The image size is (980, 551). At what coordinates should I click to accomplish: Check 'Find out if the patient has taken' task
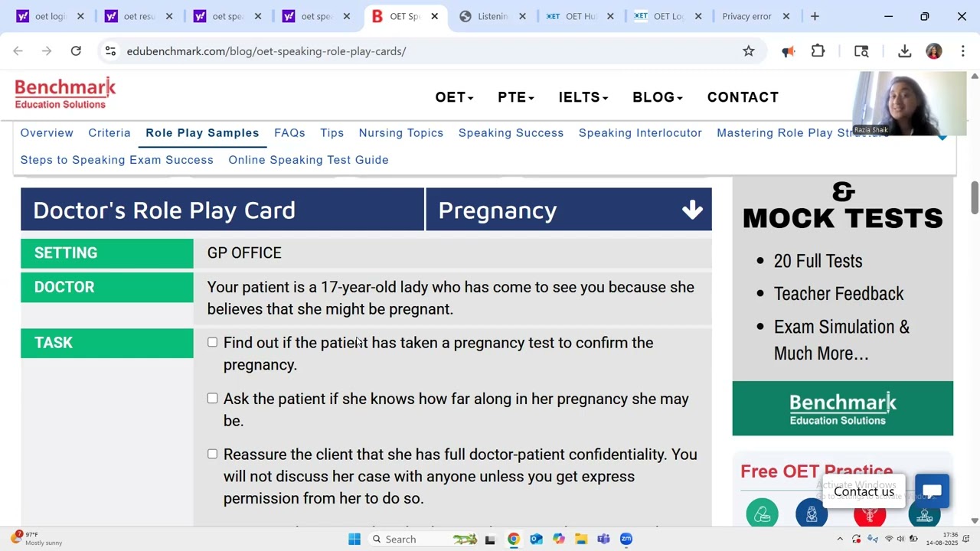tap(212, 342)
